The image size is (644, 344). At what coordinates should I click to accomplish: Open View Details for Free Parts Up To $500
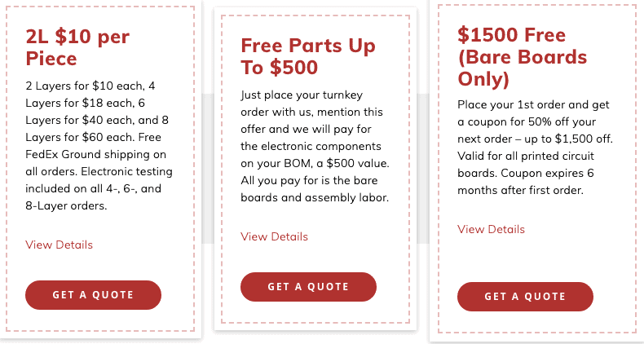[x=275, y=236]
